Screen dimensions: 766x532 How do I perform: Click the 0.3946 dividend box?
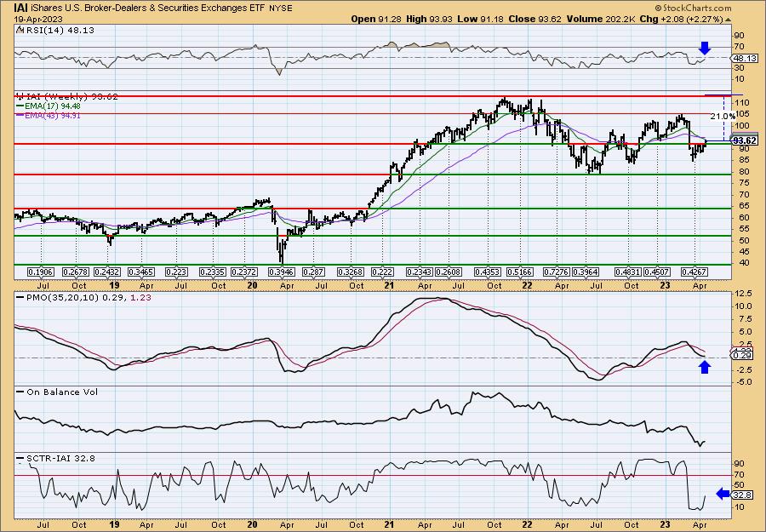click(281, 272)
